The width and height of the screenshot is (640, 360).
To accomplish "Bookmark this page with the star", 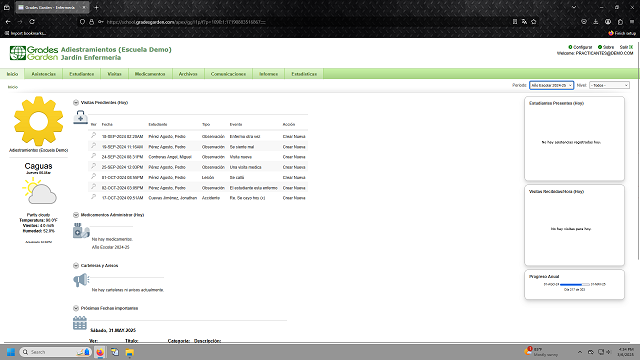I will coord(533,22).
